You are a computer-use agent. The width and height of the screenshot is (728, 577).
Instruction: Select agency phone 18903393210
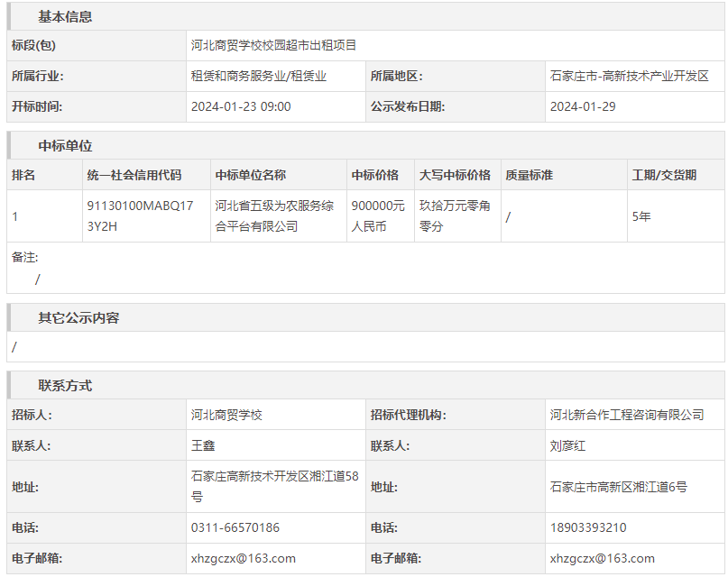coord(588,527)
